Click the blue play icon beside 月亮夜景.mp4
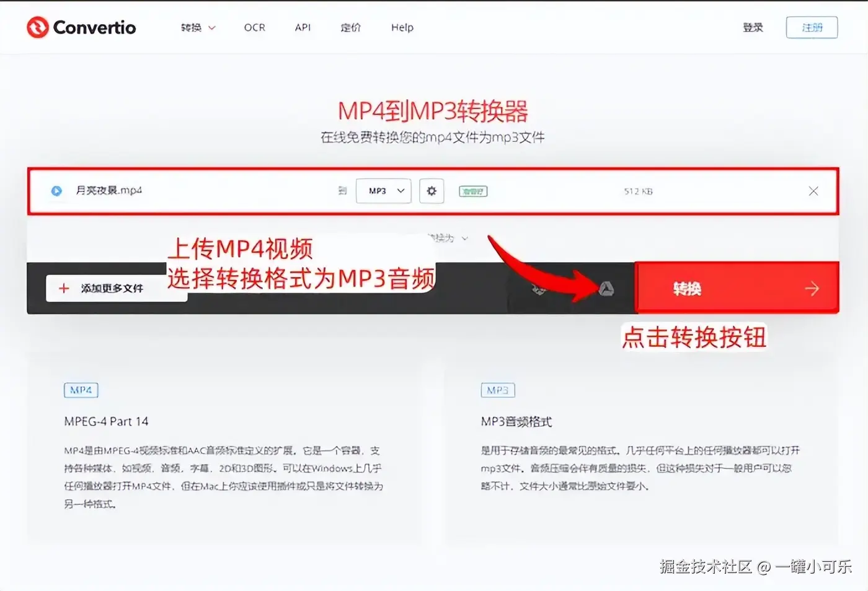The width and height of the screenshot is (868, 591). coord(56,191)
